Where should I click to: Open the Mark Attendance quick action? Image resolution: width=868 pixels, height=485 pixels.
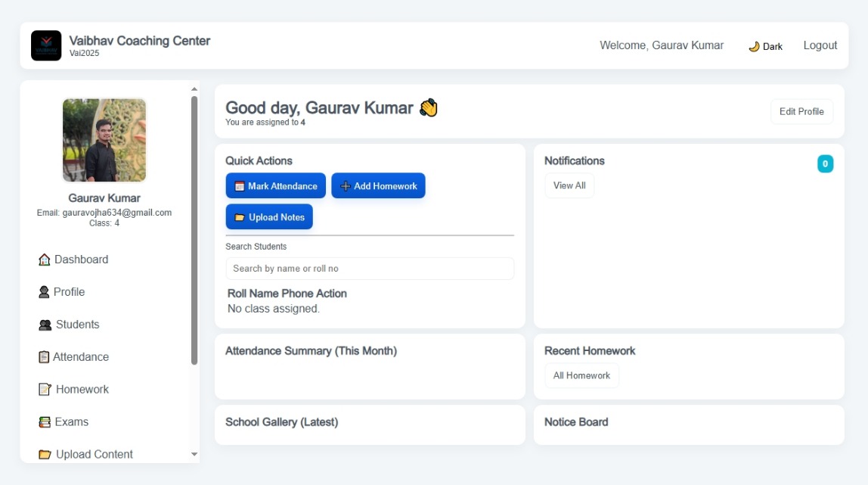276,186
